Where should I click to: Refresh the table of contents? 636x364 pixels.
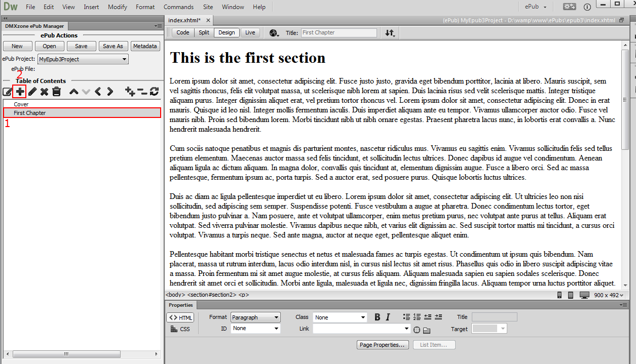pyautogui.click(x=155, y=92)
